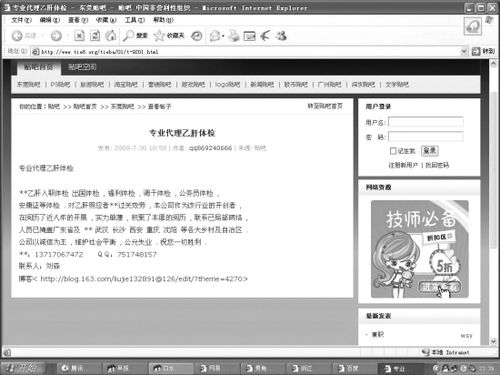Open the Favorites (收藏夹) star button
Screen dimensions: 500x375
pos(169,35)
